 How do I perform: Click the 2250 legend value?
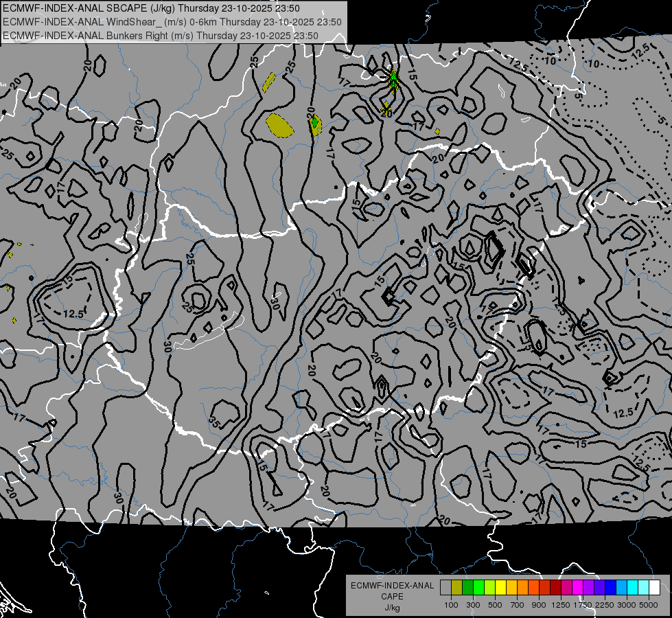(604, 605)
